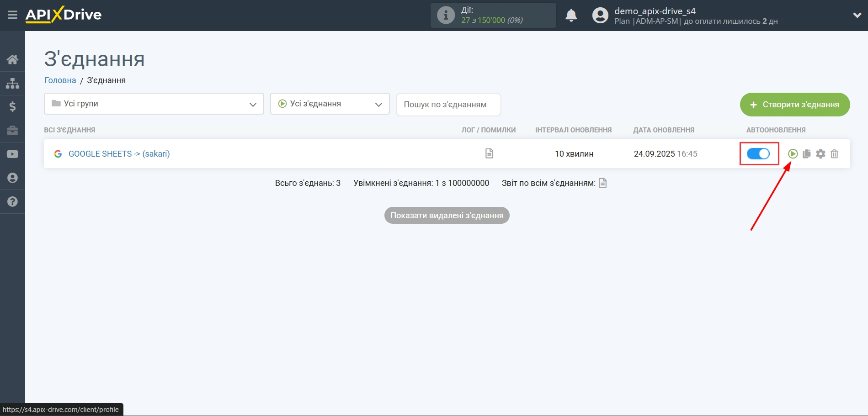Image resolution: width=868 pixels, height=416 pixels.
Task: Click the notifications bell icon
Action: tap(571, 16)
